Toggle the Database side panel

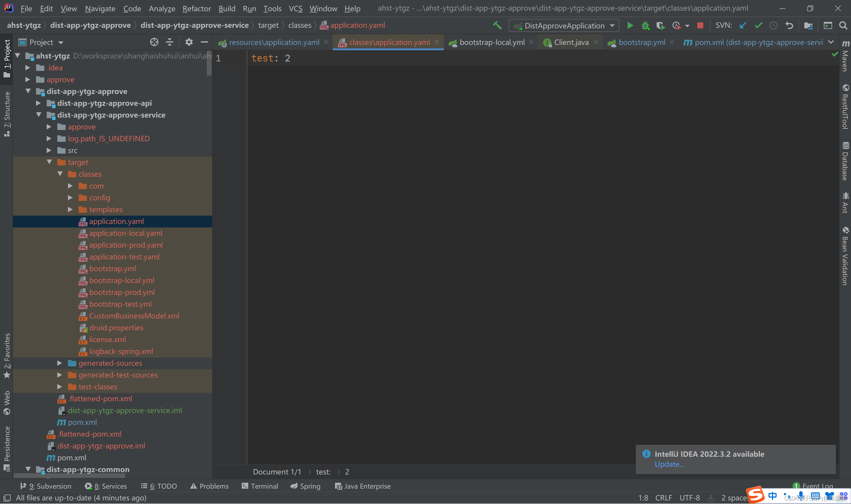click(845, 161)
